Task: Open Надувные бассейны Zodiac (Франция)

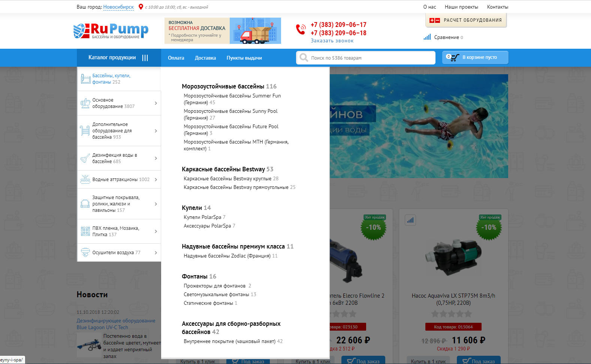Action: coord(227,256)
